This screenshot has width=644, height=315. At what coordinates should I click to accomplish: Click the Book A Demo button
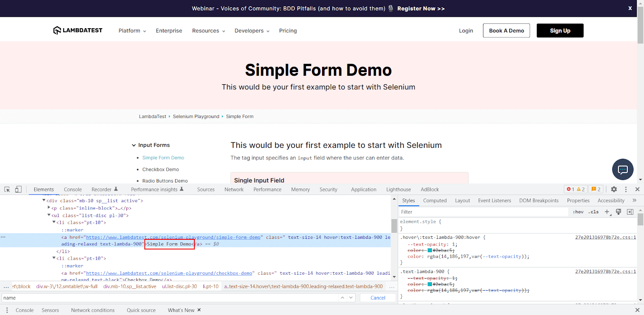pyautogui.click(x=506, y=31)
